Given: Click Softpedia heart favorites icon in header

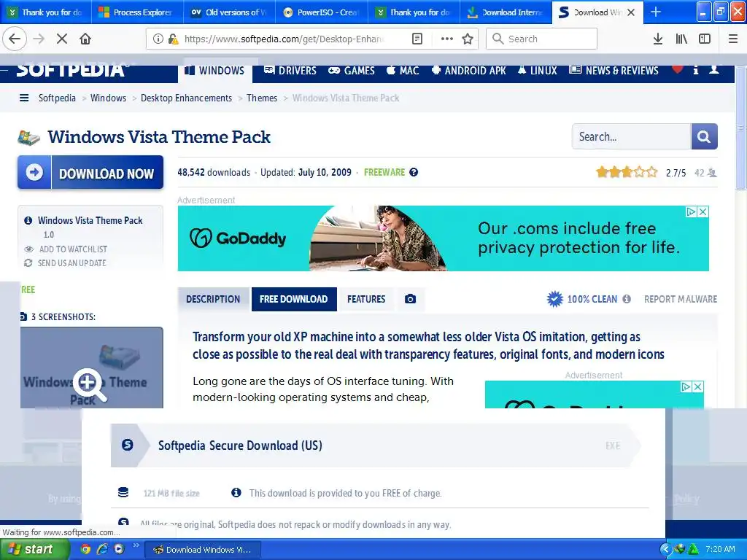Looking at the screenshot, I should [x=677, y=70].
